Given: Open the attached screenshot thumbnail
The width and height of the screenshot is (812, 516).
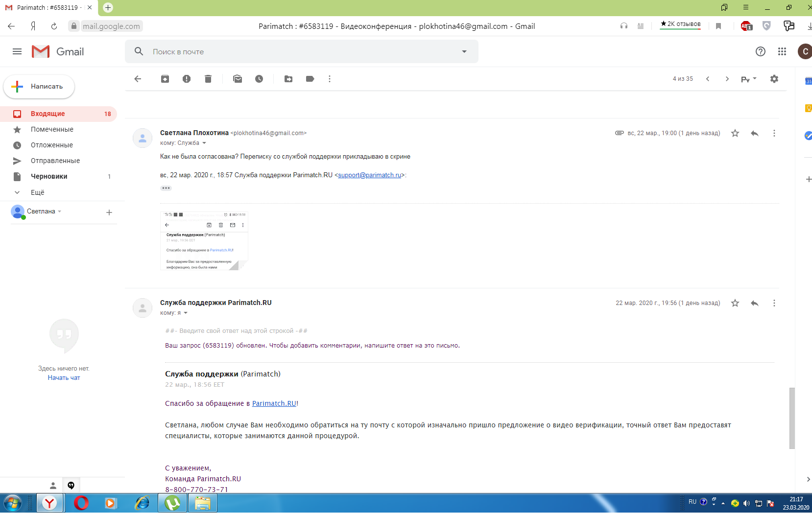Looking at the screenshot, I should pyautogui.click(x=204, y=241).
